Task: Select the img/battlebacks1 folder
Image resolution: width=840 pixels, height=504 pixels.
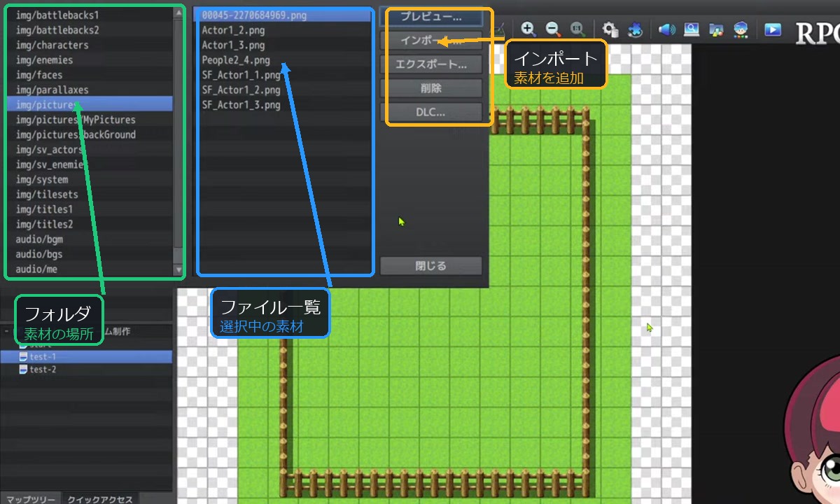Action: [x=89, y=15]
